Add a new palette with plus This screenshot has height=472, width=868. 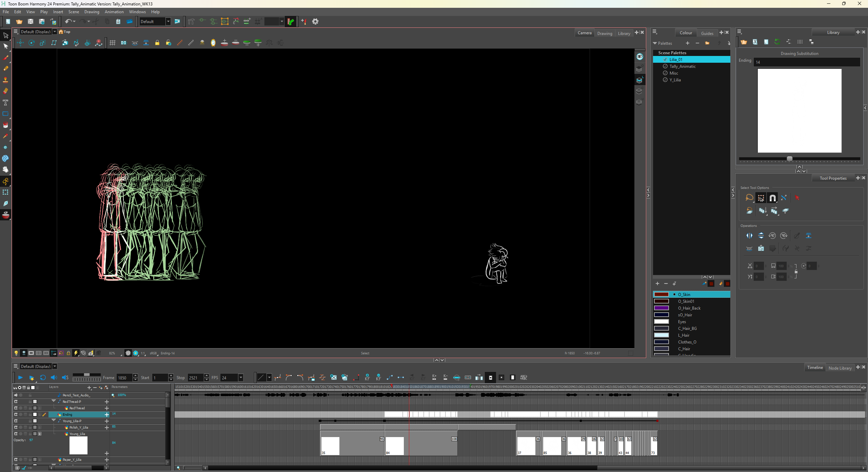[687, 43]
